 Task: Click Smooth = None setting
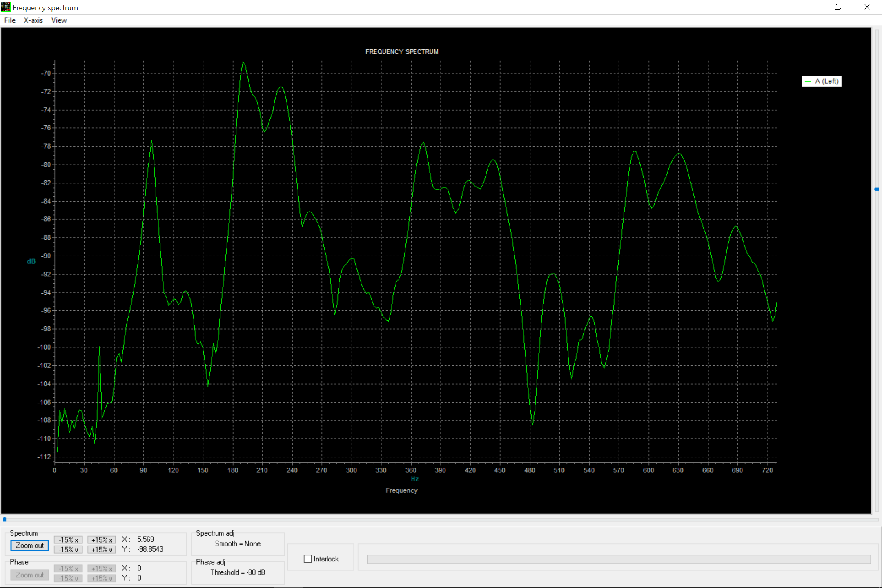[x=238, y=544]
